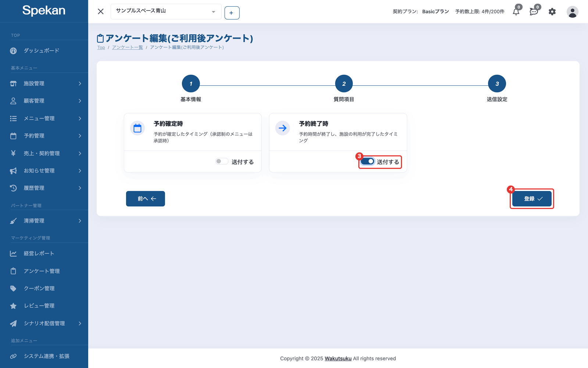588x368 pixels.
Task: Open the Wakutsuku footer link
Action: tap(338, 358)
